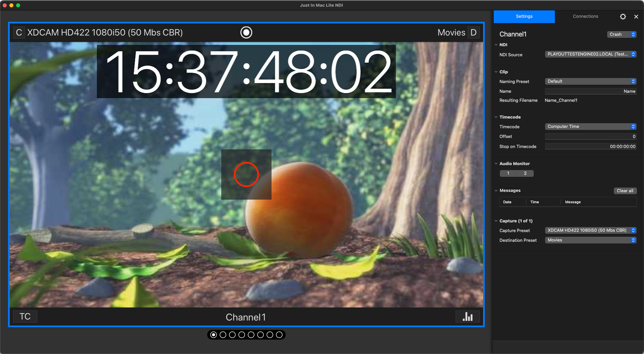
Task: Switch to the Settings tab
Action: [524, 16]
